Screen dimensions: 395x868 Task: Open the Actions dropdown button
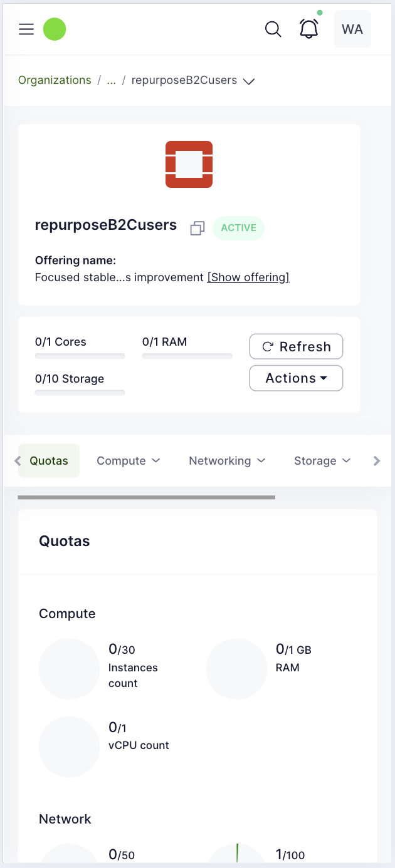coord(296,378)
